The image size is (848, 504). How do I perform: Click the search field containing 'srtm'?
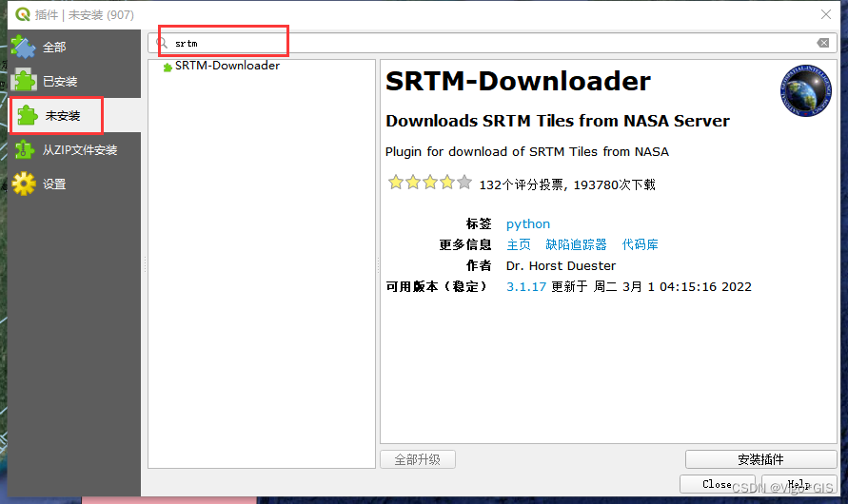point(492,43)
